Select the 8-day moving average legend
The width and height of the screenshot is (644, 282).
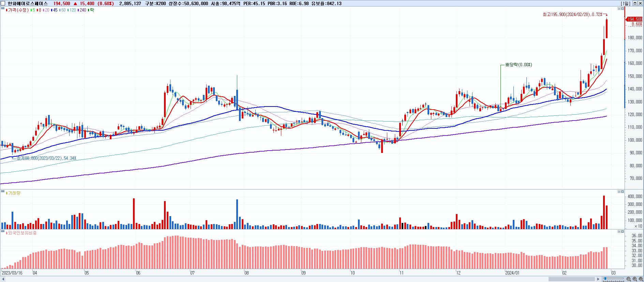click(39, 10)
